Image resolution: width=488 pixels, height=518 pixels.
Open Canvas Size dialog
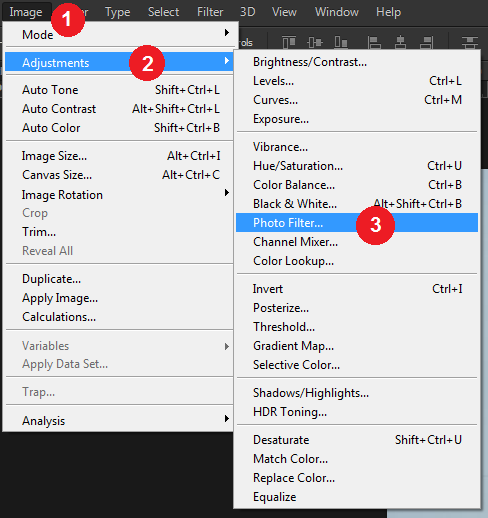pos(119,175)
